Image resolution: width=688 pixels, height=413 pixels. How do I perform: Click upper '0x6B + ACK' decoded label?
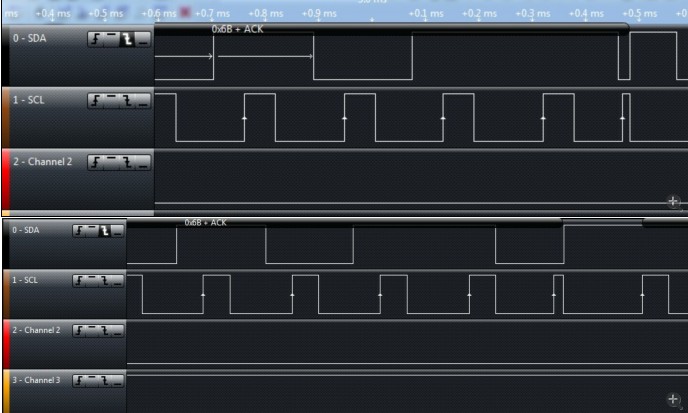237,29
